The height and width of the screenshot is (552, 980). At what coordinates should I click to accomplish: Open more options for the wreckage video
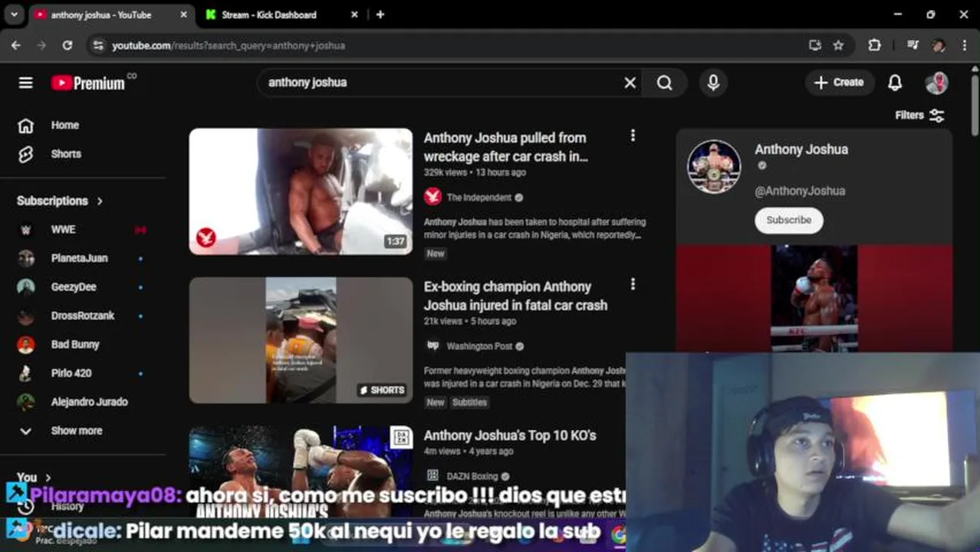click(633, 136)
